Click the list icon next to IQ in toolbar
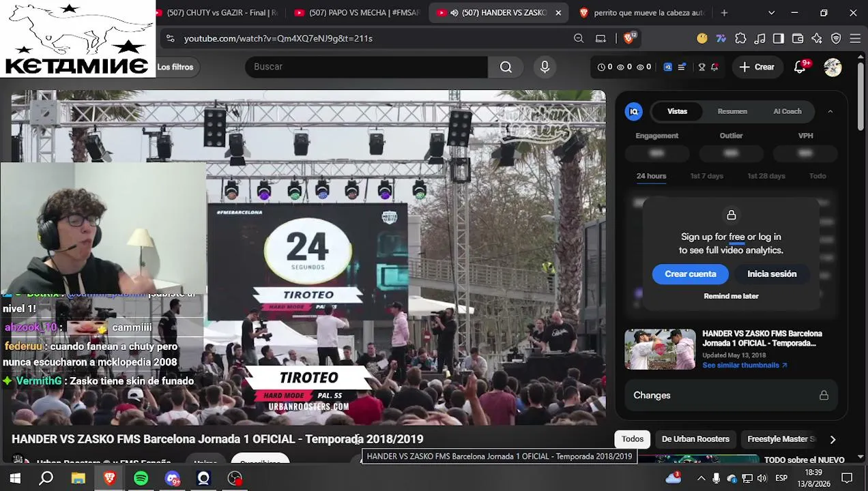 [682, 67]
